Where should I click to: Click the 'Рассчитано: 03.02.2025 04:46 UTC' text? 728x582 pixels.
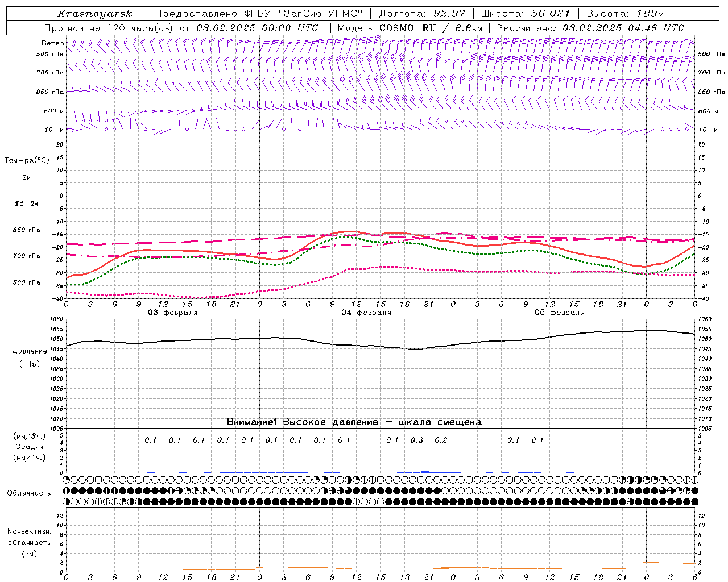pyautogui.click(x=590, y=28)
